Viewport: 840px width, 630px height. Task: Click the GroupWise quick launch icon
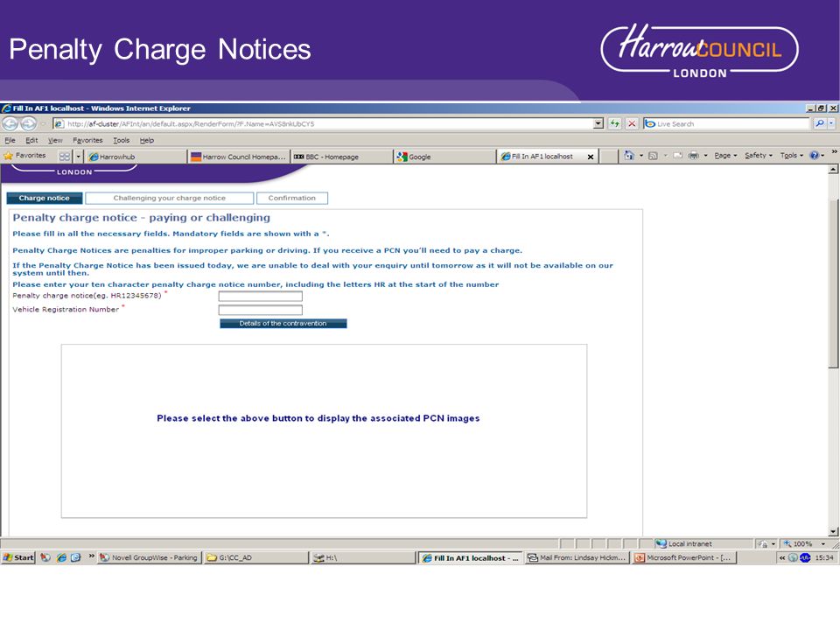pyautogui.click(x=45, y=557)
